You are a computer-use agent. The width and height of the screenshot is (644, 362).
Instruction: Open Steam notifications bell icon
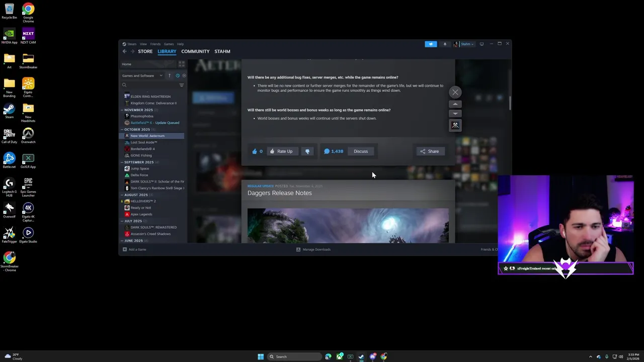coord(445,44)
